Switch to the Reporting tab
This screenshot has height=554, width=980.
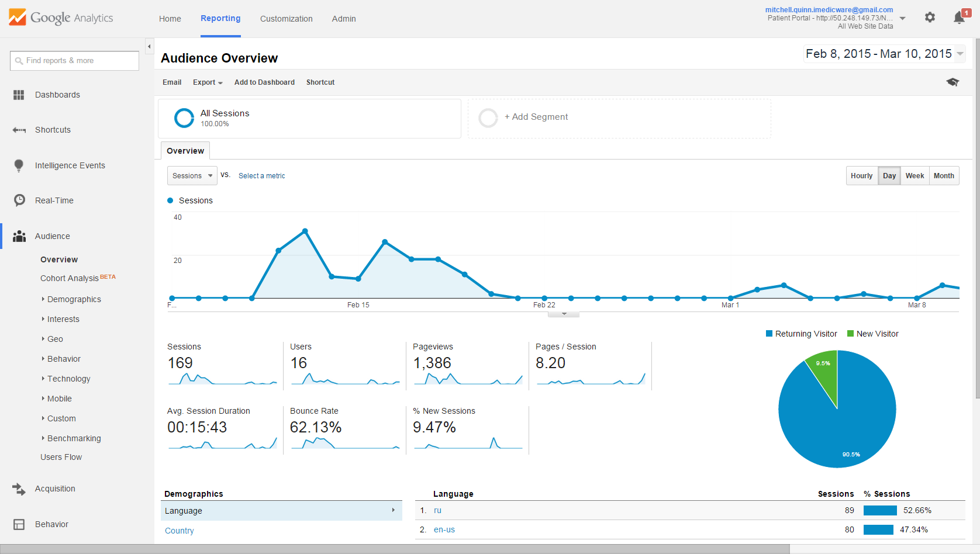pyautogui.click(x=220, y=18)
